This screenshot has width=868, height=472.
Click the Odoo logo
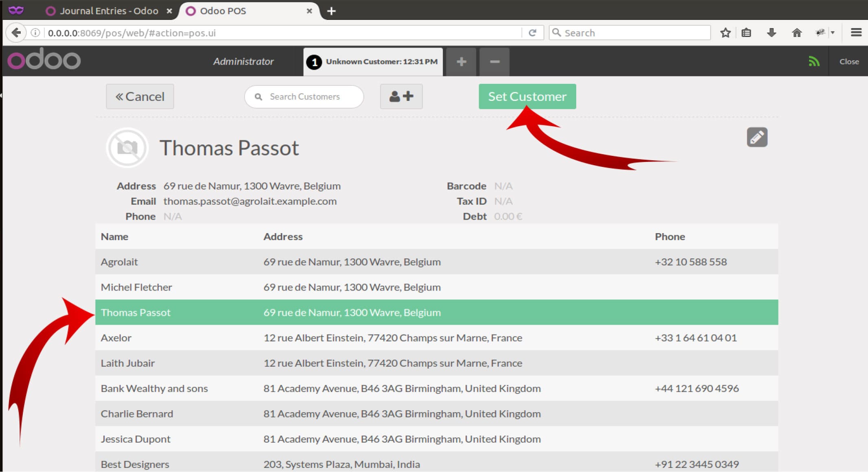click(x=44, y=59)
